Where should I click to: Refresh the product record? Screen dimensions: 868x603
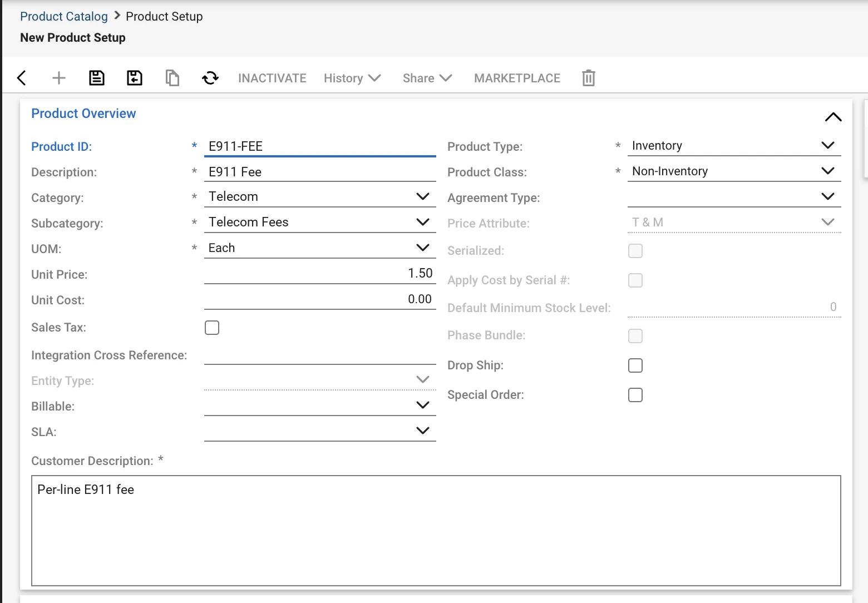click(210, 78)
